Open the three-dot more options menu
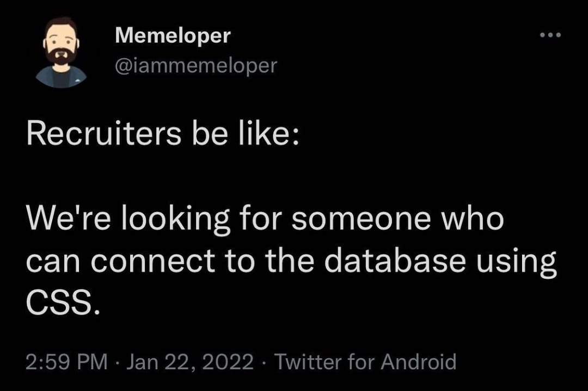The image size is (588, 391). [550, 36]
